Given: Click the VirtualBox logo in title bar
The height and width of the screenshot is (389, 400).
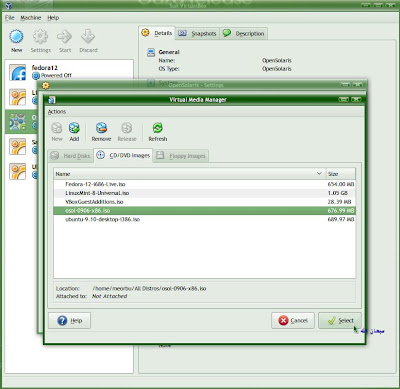Looking at the screenshot, I should tap(9, 5).
